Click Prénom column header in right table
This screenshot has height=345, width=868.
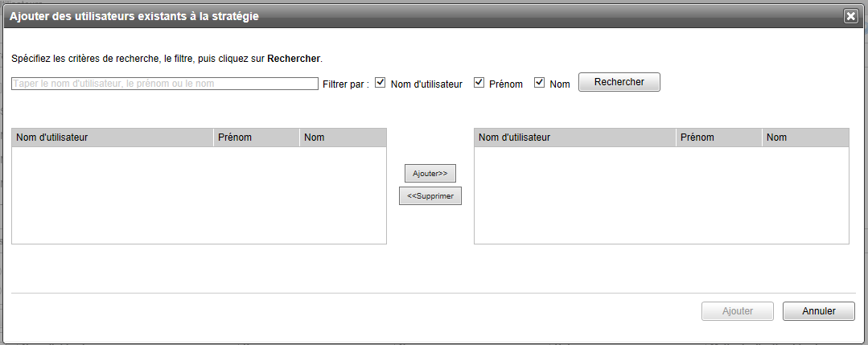pyautogui.click(x=718, y=138)
